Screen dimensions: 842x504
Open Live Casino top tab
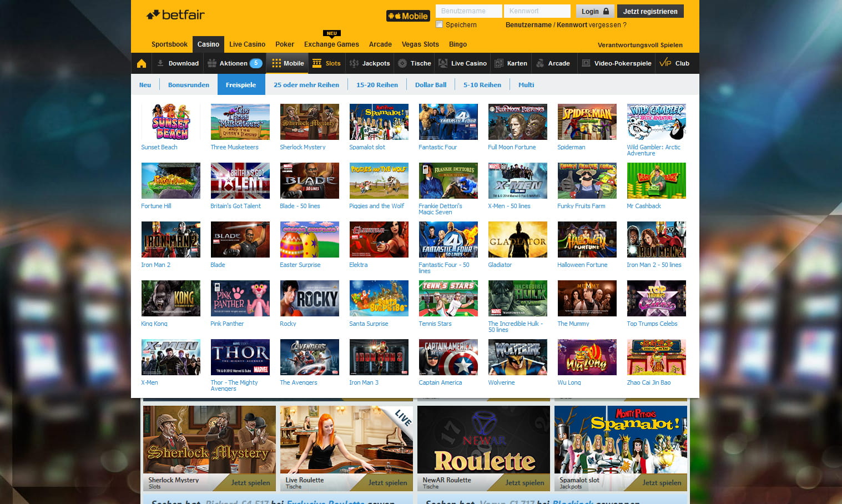(247, 44)
